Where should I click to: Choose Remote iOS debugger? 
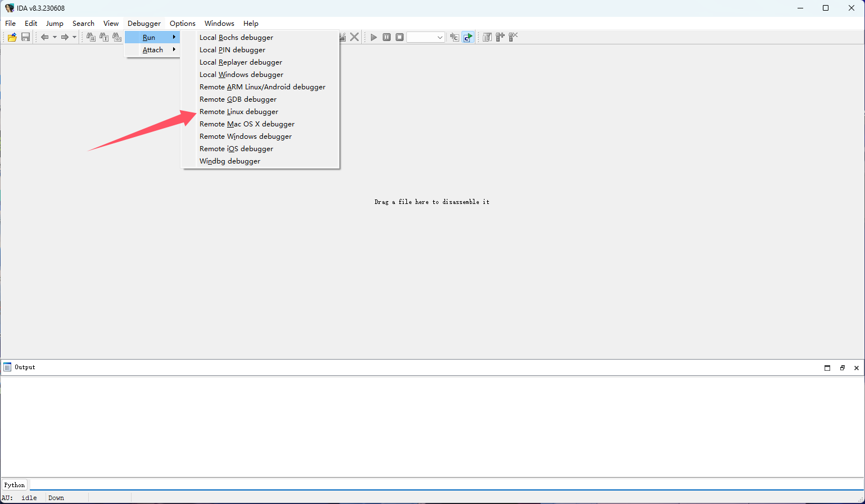[x=261, y=148]
